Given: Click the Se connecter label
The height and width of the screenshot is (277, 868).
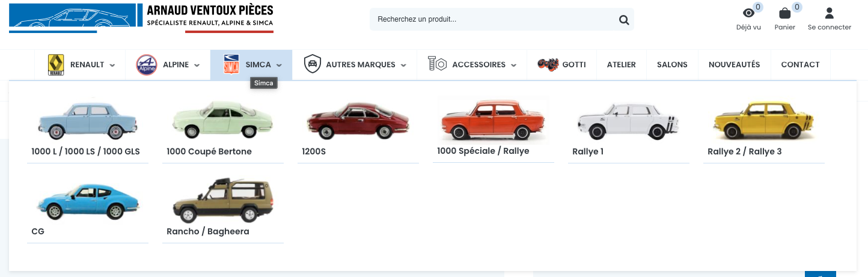Looking at the screenshot, I should [830, 27].
